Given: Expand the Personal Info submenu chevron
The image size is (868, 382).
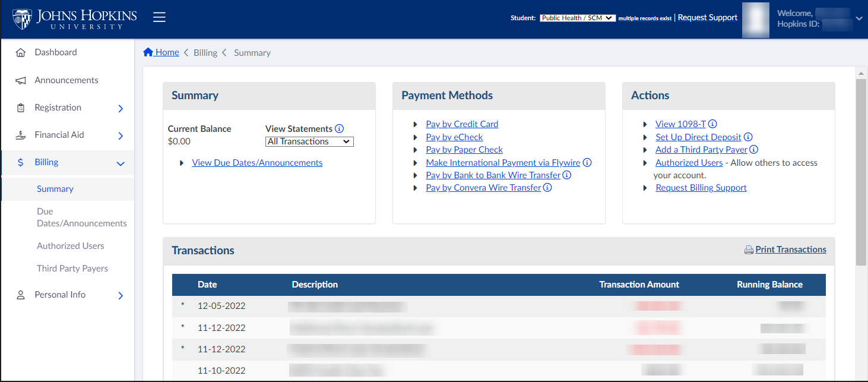Looking at the screenshot, I should tap(121, 295).
